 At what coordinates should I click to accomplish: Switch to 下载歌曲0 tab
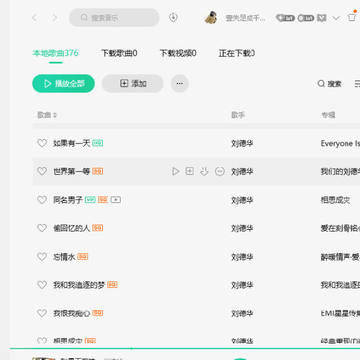tap(119, 53)
